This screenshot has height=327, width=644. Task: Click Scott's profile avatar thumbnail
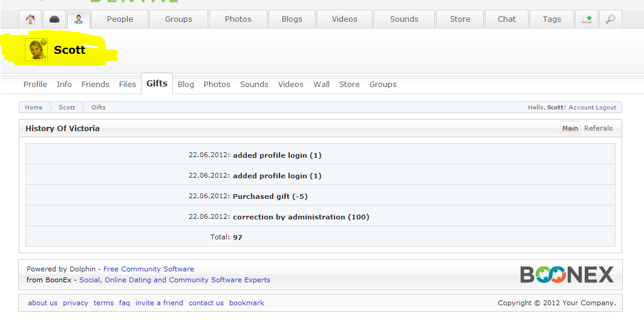click(36, 50)
